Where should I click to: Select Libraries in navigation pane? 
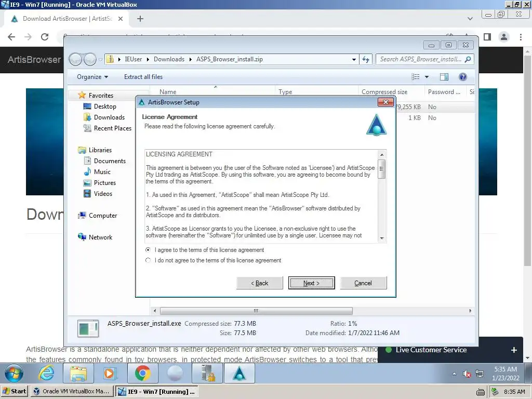pos(100,150)
